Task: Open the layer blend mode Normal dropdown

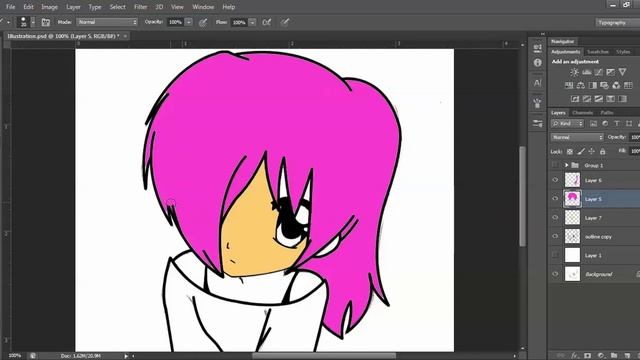Action: (577, 137)
